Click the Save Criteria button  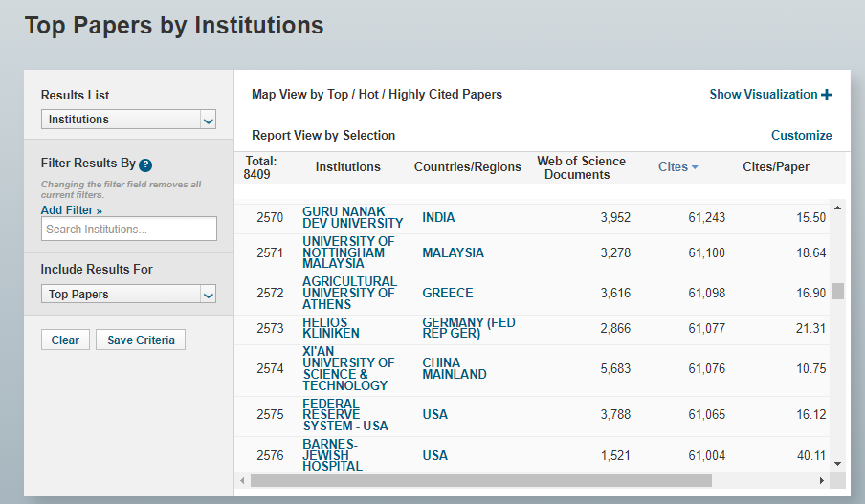(x=141, y=340)
